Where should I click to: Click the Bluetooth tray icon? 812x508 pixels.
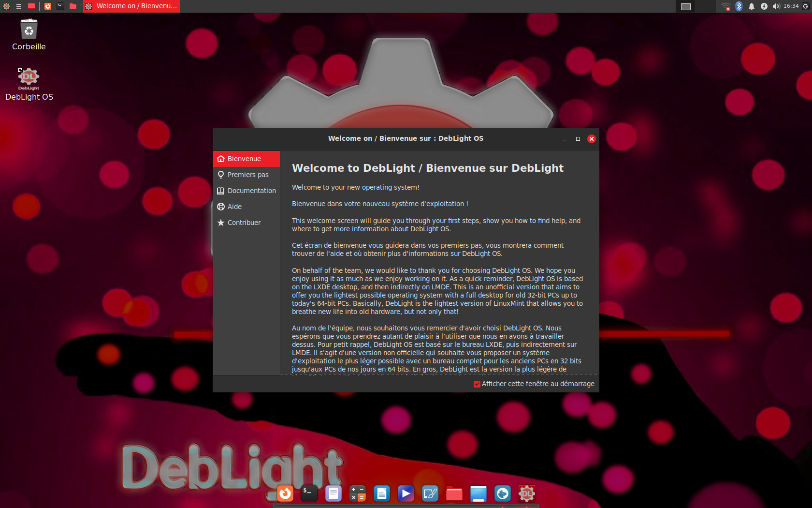[x=739, y=6]
